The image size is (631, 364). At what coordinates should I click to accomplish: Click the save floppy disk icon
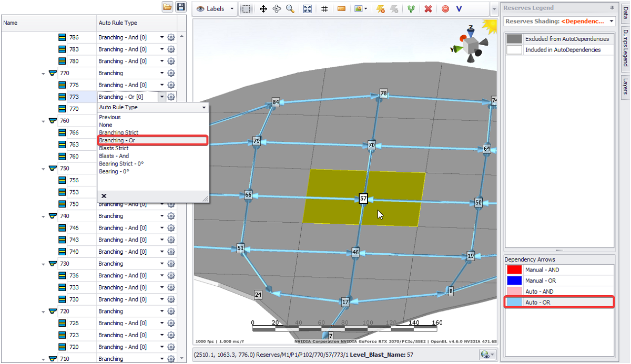coord(181,7)
